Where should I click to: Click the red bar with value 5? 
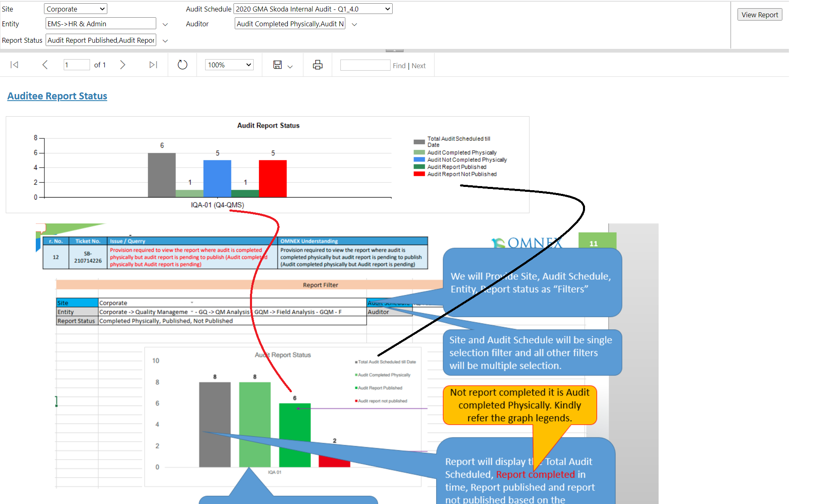click(273, 179)
